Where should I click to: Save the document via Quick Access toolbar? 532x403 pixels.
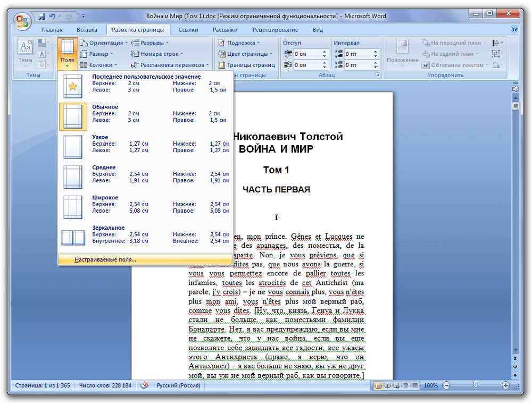41,16
